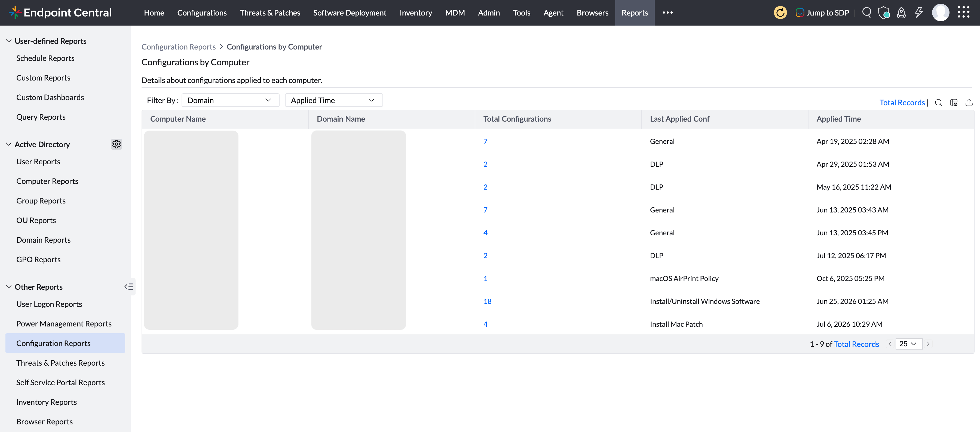Open Domain Reports in sidebar
This screenshot has width=980, height=432.
point(43,240)
